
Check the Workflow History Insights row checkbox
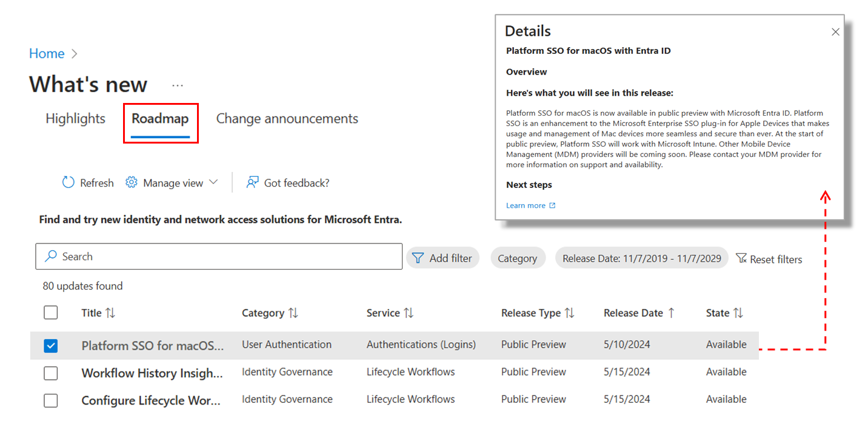(x=51, y=373)
